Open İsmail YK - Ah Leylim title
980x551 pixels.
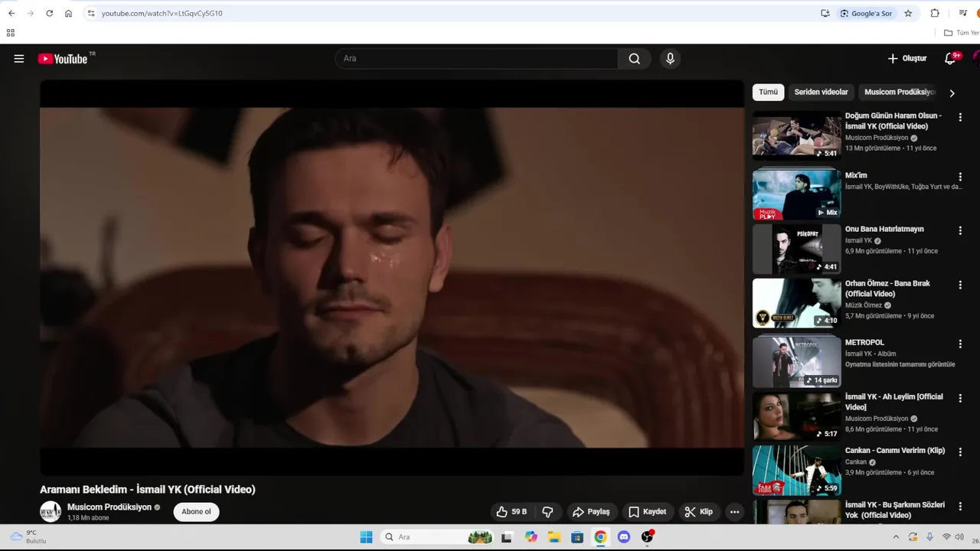pos(893,402)
